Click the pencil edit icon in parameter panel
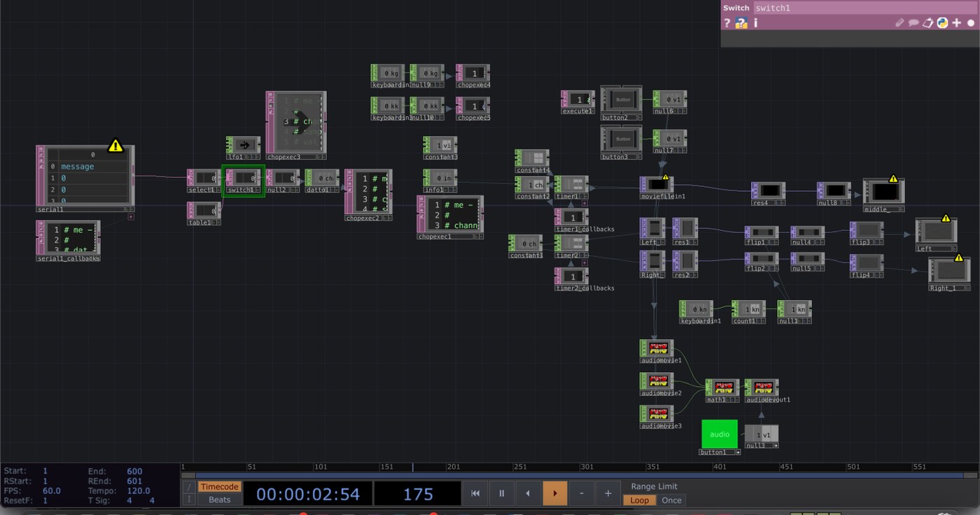 tap(899, 22)
